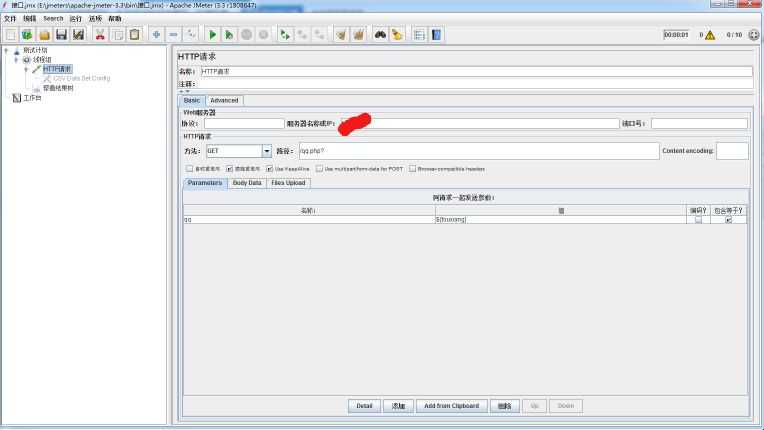Open the Function Helper dialog icon

(x=419, y=35)
